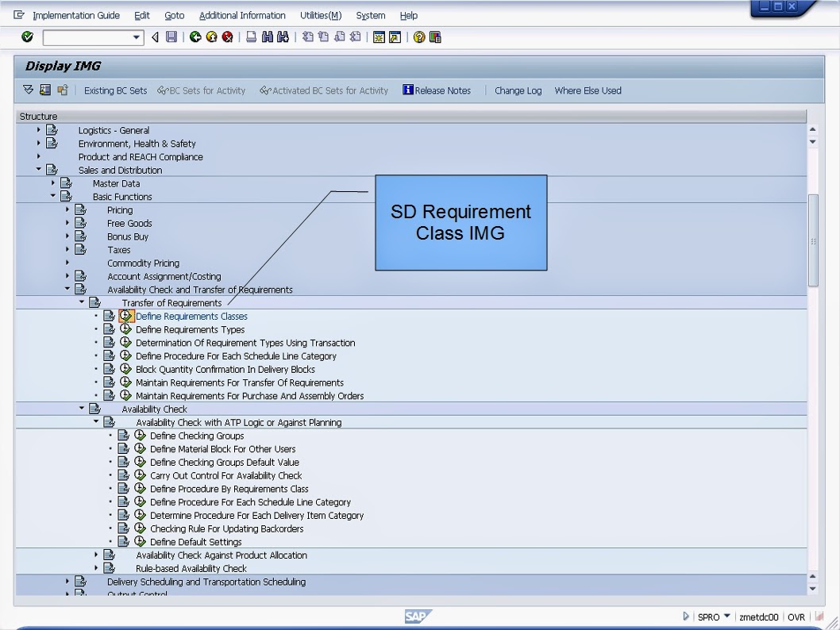The width and height of the screenshot is (840, 630).
Task: Open the Implementation Guide menu
Action: pos(76,15)
